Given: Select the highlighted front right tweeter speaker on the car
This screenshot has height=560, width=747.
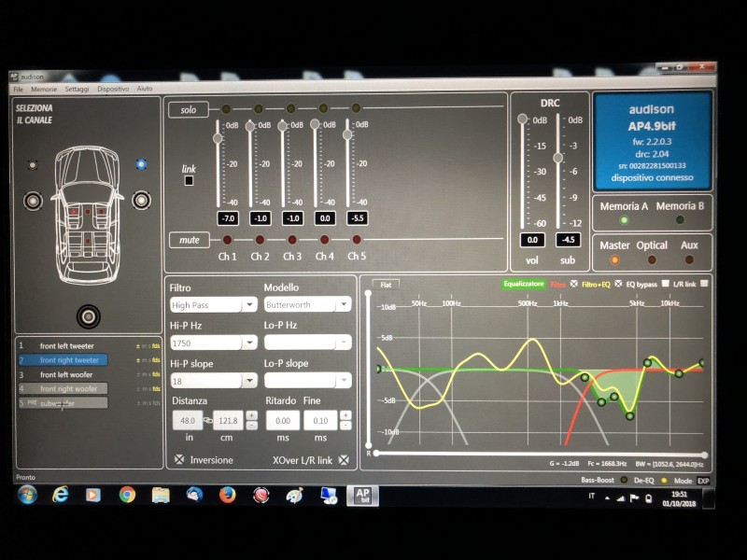Looking at the screenshot, I should click(x=141, y=164).
